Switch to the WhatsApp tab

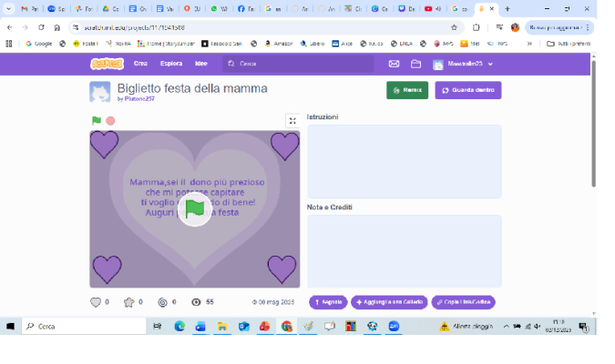(220, 8)
